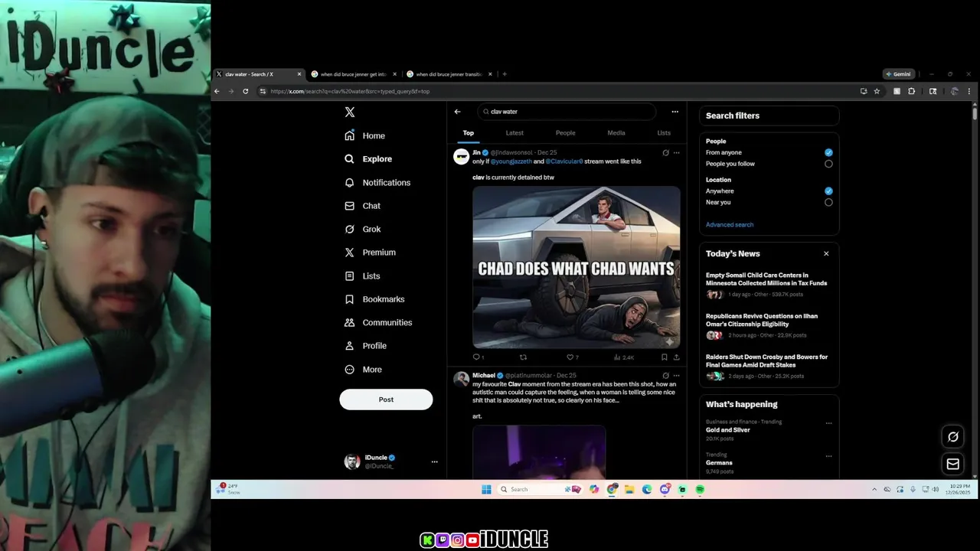Image resolution: width=980 pixels, height=551 pixels.
Task: Switch to the Media results tab
Action: coord(616,133)
